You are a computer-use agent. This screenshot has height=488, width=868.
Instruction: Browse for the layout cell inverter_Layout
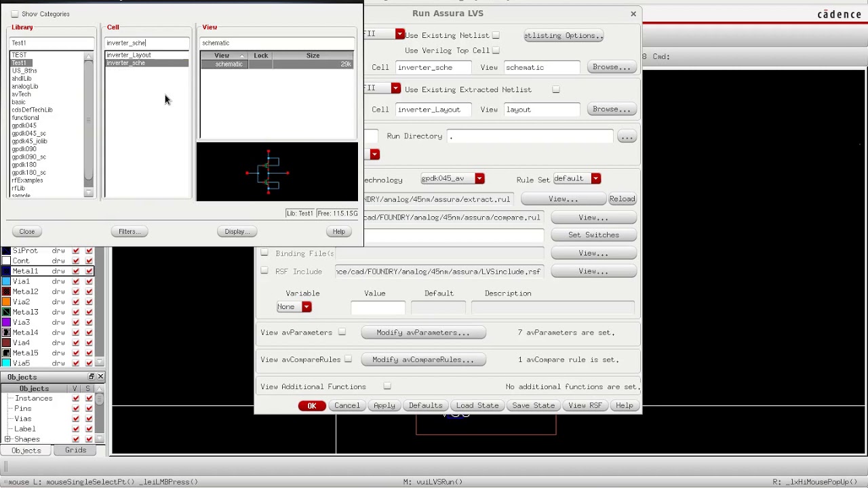[x=612, y=109]
